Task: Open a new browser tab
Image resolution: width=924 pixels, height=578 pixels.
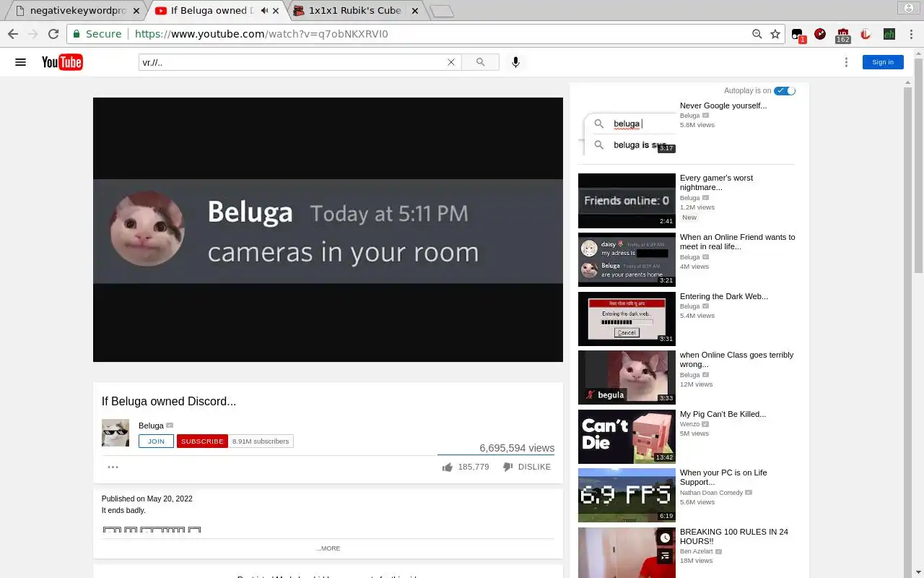Action: pos(442,11)
